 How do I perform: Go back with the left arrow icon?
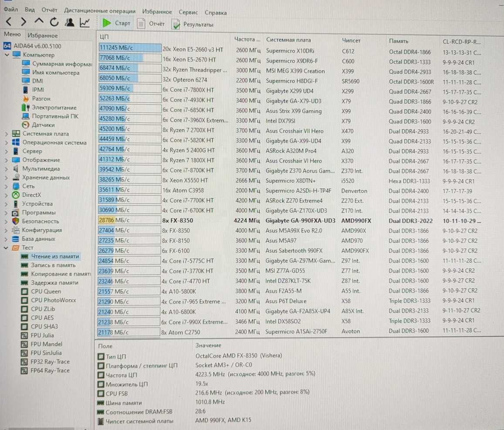(x=9, y=22)
